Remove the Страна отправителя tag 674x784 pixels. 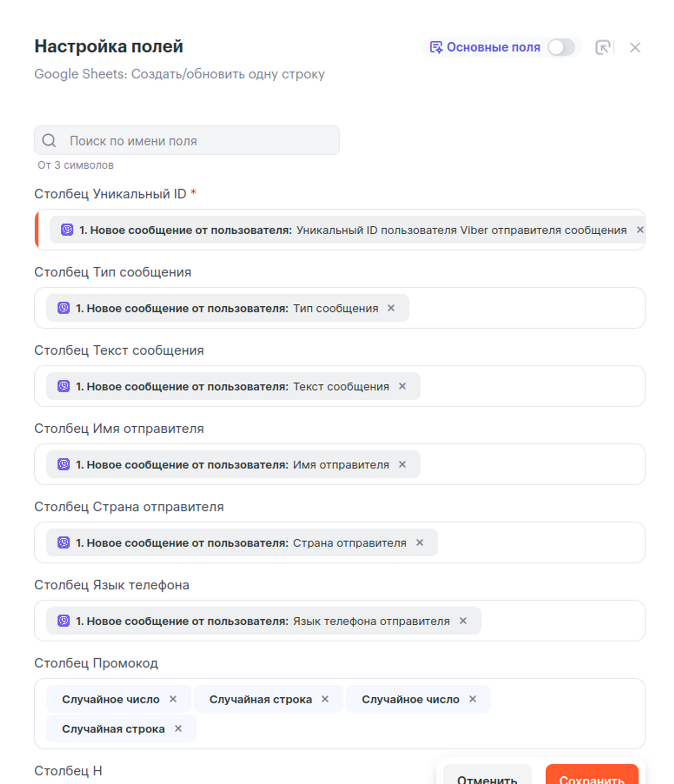[x=420, y=542]
